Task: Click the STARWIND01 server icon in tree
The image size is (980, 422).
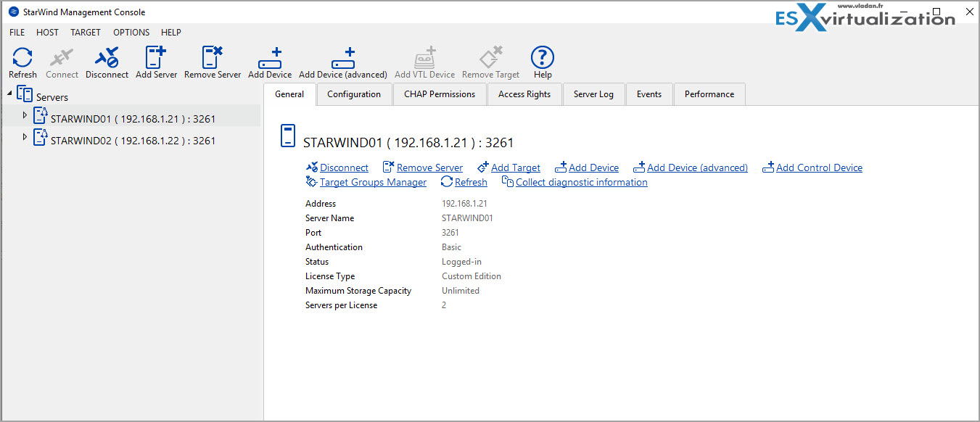Action: [41, 117]
